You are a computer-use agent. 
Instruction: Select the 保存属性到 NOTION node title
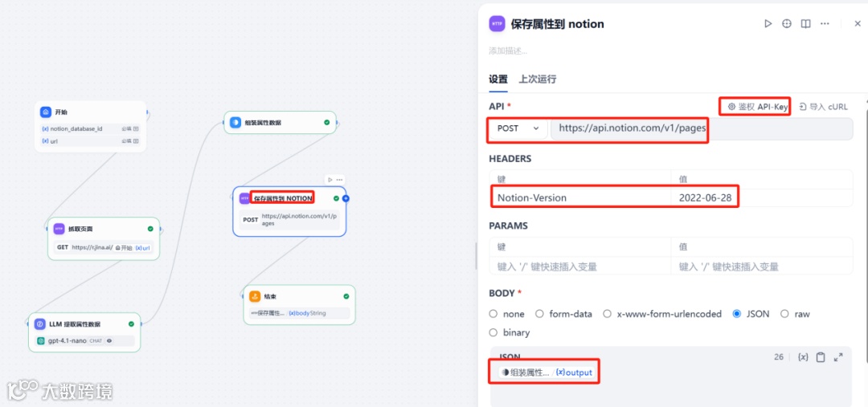click(284, 198)
